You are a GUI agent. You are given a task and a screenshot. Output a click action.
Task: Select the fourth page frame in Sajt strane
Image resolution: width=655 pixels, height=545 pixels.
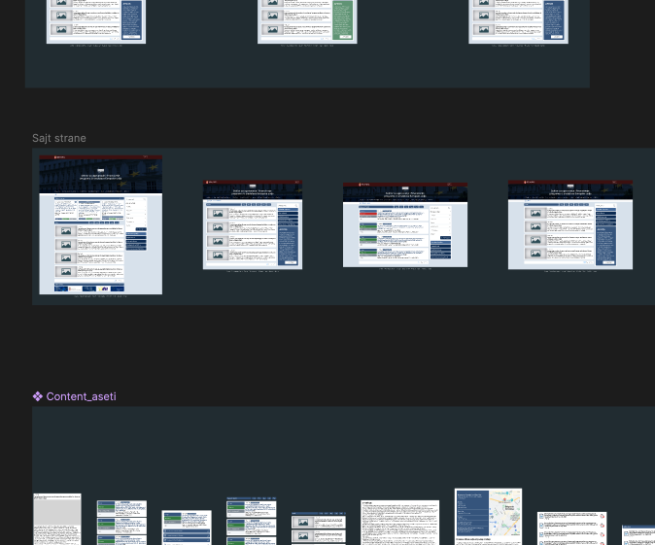pyautogui.click(x=570, y=225)
